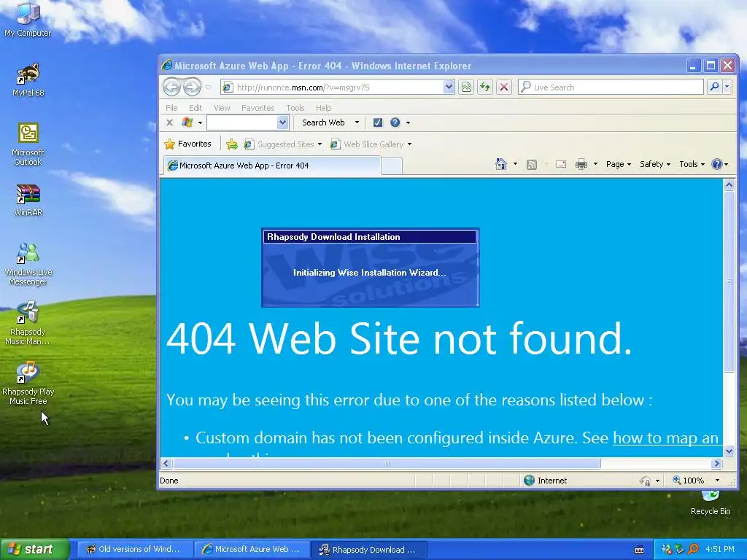747x560 pixels.
Task: Expand the Home button dropdown arrow
Action: pos(515,164)
